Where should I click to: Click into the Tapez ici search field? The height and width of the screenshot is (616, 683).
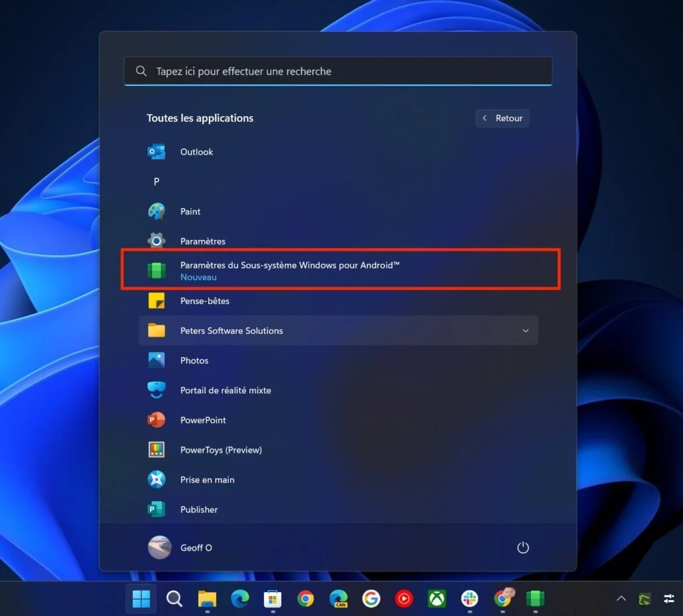(x=338, y=71)
